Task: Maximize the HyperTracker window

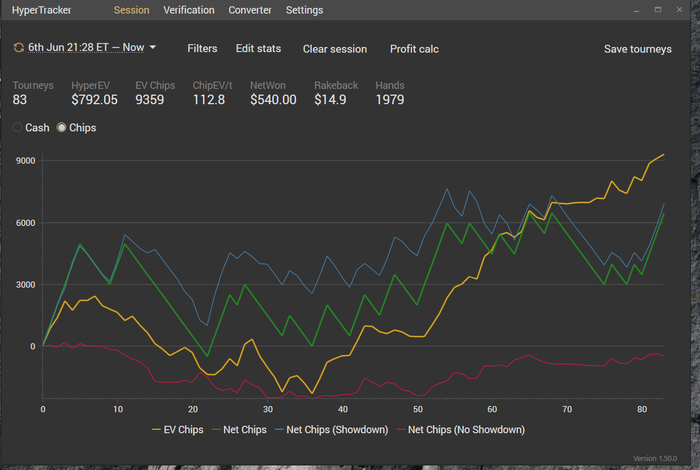Action: pos(658,10)
